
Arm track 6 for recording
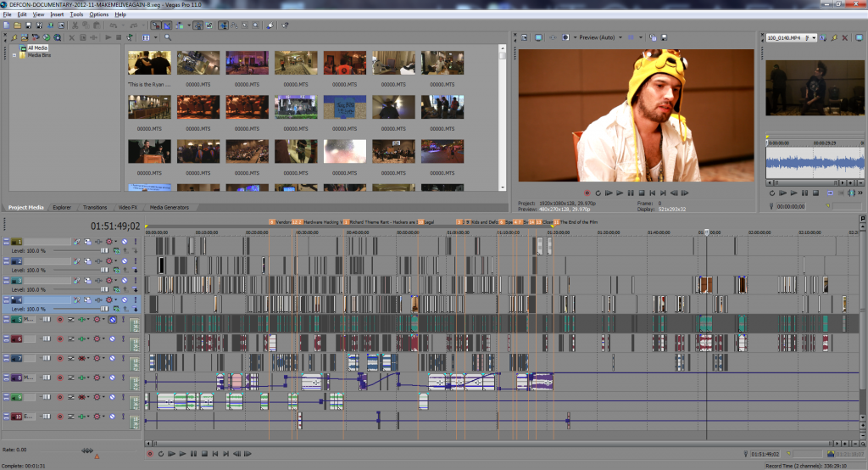[x=60, y=339]
